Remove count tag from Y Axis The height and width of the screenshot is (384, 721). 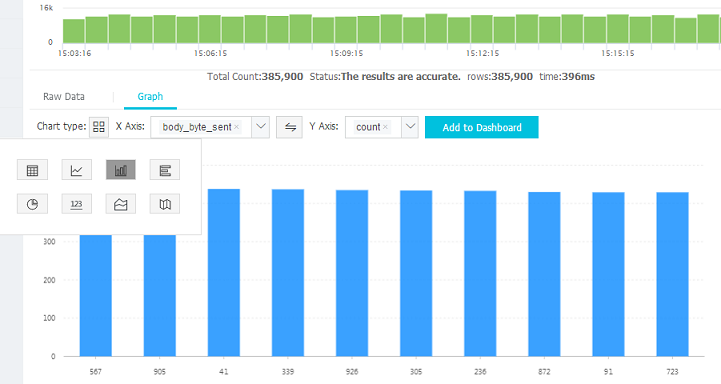[385, 127]
